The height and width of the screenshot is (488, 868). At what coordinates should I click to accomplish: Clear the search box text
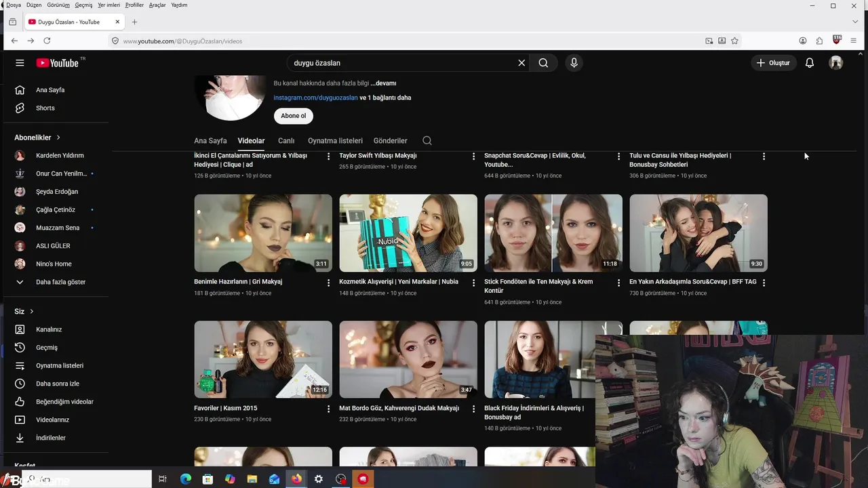click(x=521, y=63)
